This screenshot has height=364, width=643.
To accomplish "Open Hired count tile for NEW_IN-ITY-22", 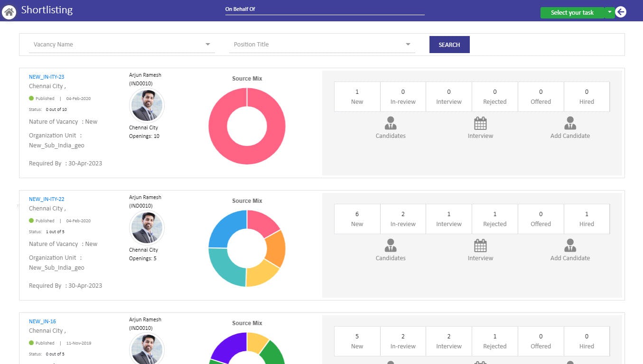I will point(587,219).
